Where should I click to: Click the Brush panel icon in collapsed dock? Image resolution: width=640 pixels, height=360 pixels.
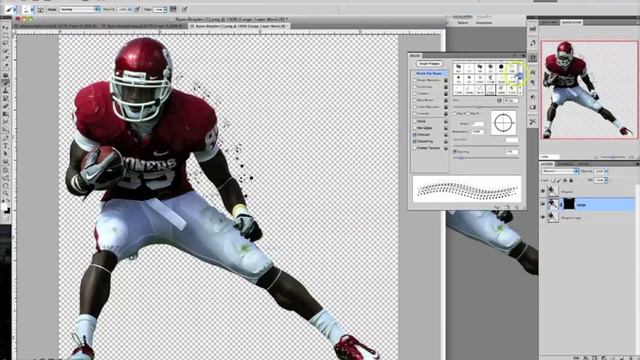tap(533, 58)
